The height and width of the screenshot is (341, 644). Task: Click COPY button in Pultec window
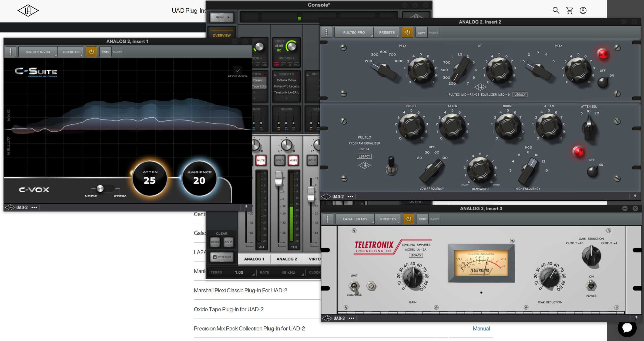421,32
